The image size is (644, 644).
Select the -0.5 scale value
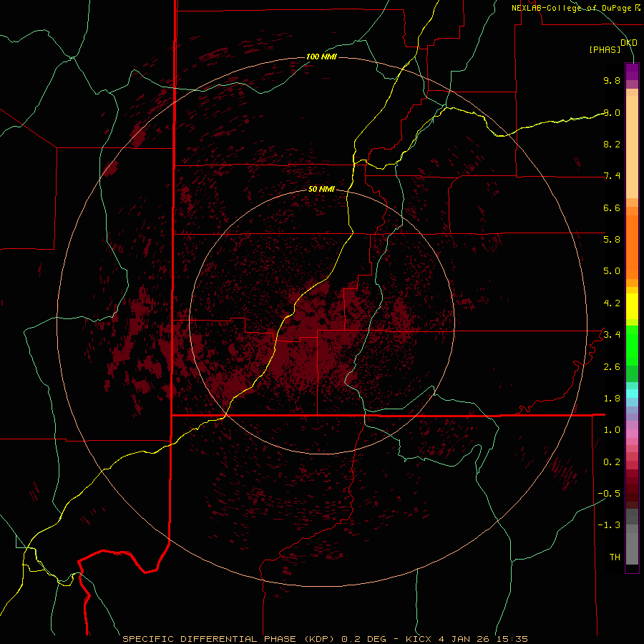609,493
